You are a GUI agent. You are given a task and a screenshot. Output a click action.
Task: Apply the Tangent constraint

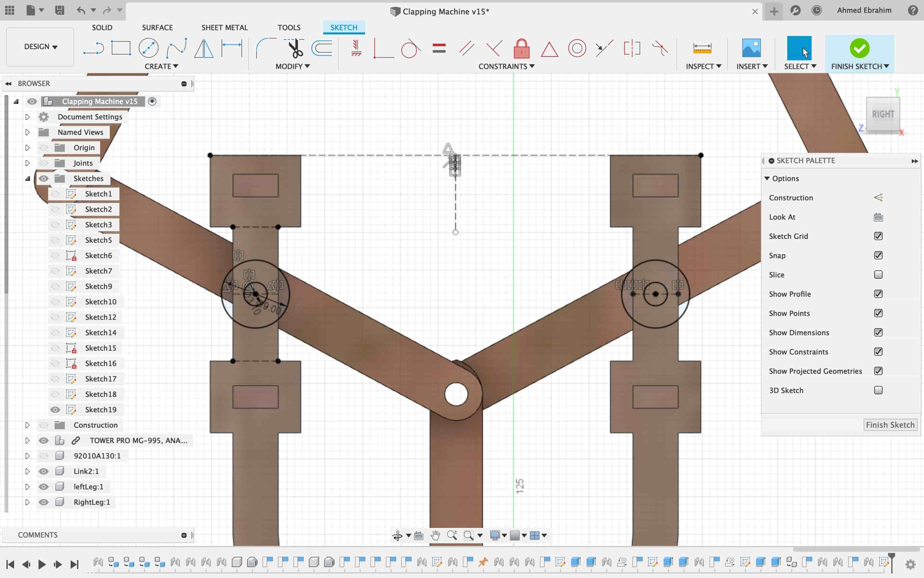(x=411, y=48)
